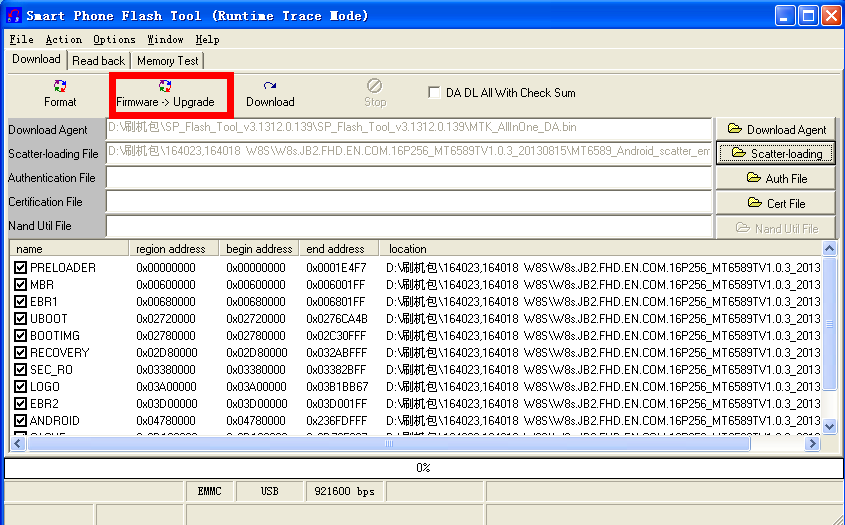Open the File menu
845x525 pixels.
coord(22,39)
